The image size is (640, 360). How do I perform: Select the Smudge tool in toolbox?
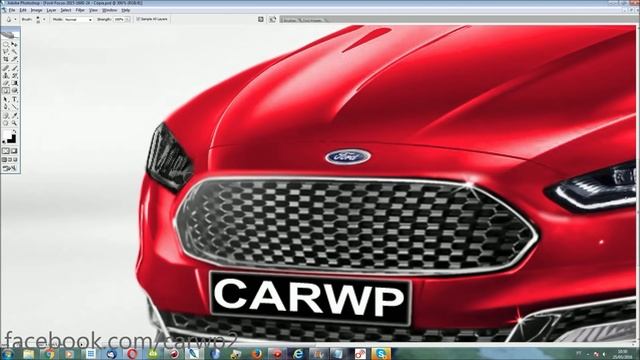6,91
